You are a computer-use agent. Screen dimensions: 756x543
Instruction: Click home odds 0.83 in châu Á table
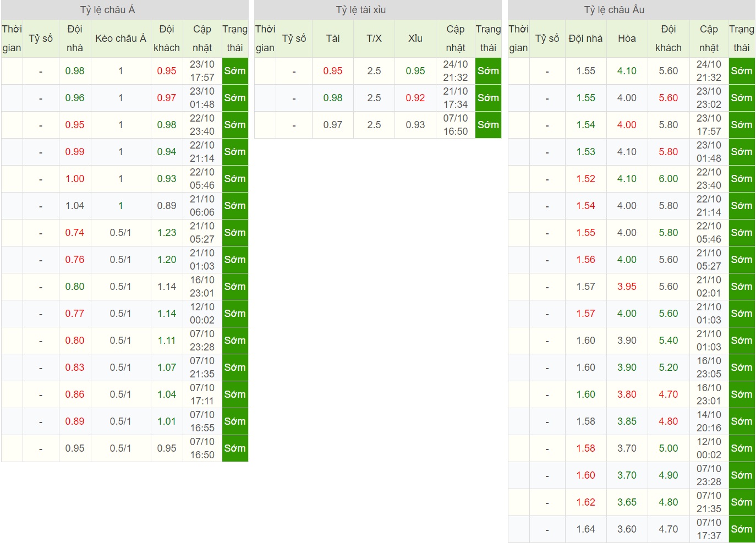(x=75, y=368)
